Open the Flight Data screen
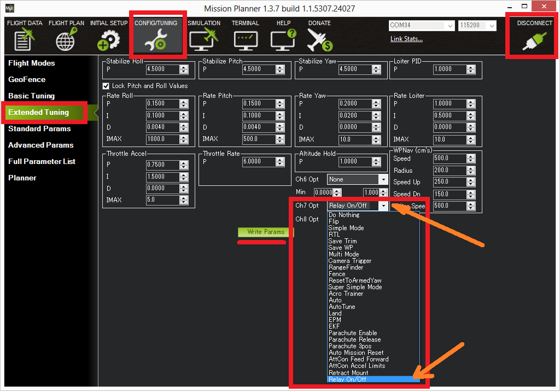 25,37
